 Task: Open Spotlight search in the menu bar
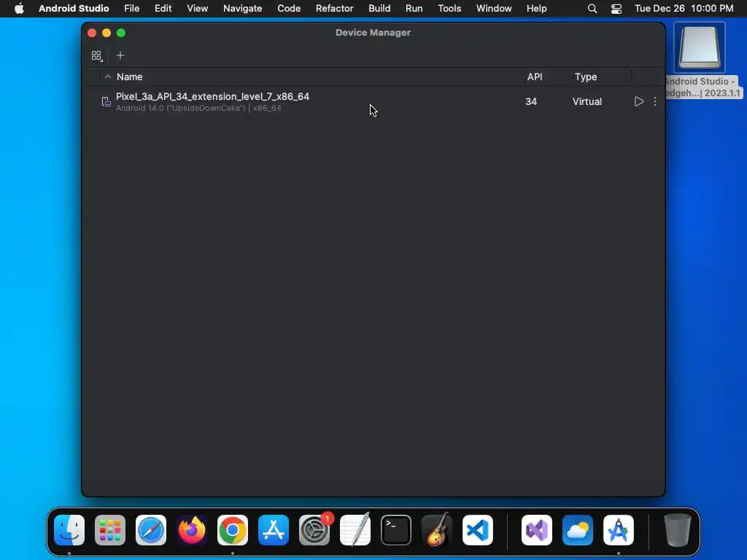[x=592, y=9]
